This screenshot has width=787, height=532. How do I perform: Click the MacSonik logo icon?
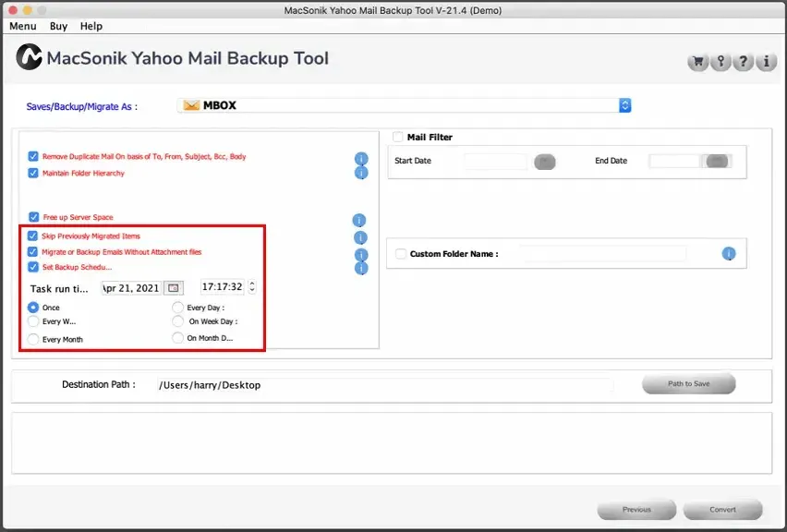click(29, 56)
